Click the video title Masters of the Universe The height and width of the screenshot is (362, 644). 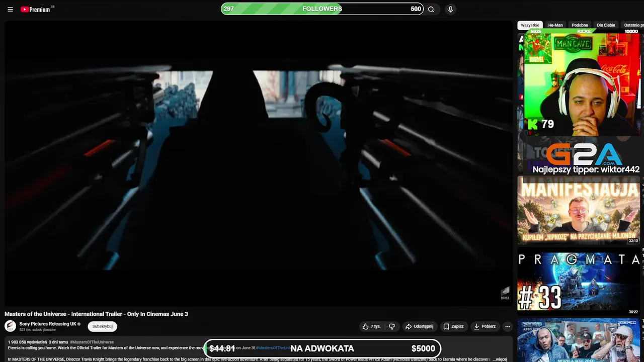[x=96, y=314]
